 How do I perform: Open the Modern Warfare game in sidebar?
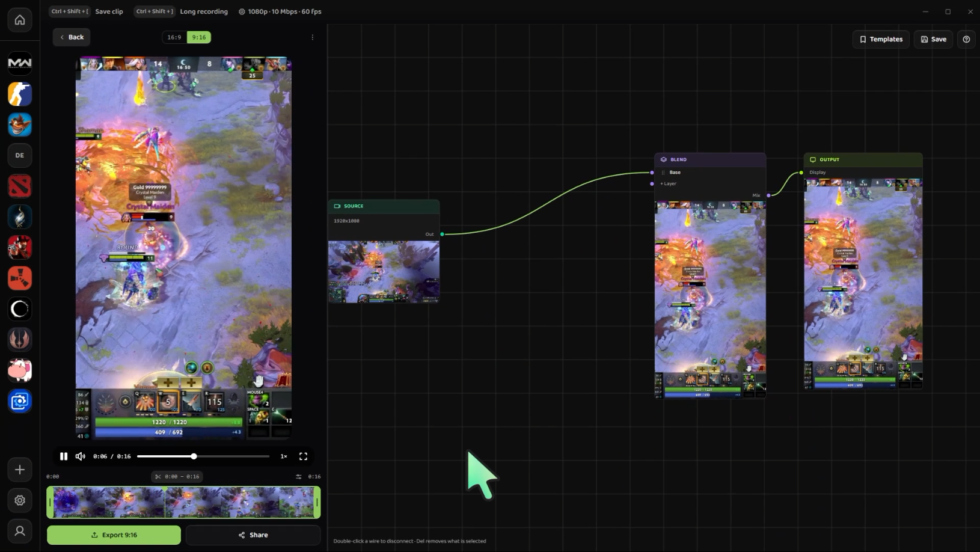(20, 63)
